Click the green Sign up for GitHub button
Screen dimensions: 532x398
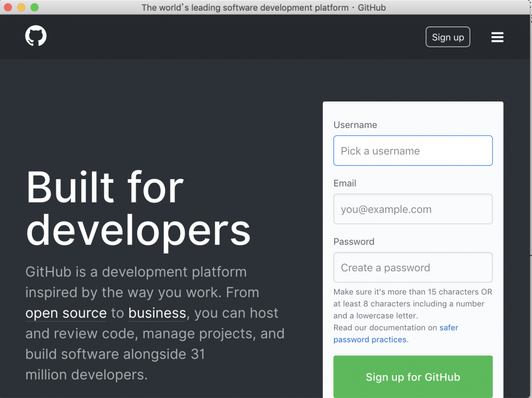[413, 377]
